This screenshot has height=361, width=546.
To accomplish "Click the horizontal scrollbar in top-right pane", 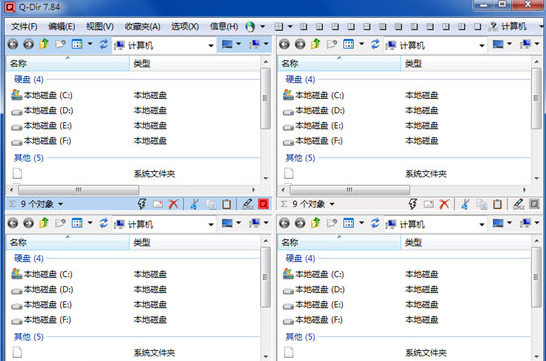I will [350, 190].
